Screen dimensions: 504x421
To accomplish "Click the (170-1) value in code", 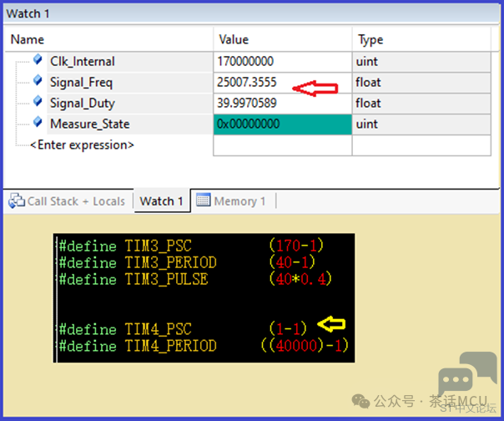I will [x=296, y=246].
